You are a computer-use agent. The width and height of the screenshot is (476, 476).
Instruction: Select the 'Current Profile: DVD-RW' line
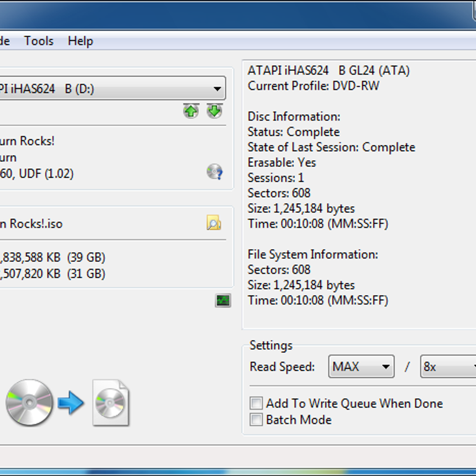314,86
